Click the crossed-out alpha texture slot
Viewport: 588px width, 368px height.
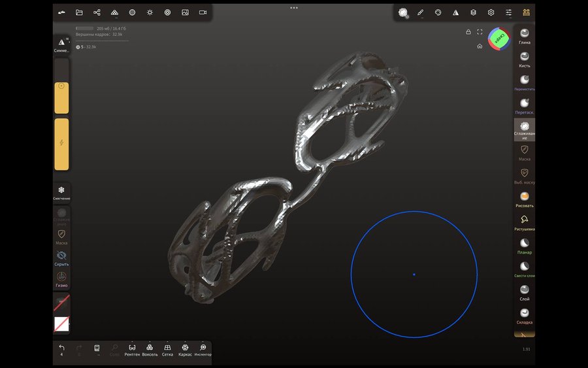coord(61,303)
